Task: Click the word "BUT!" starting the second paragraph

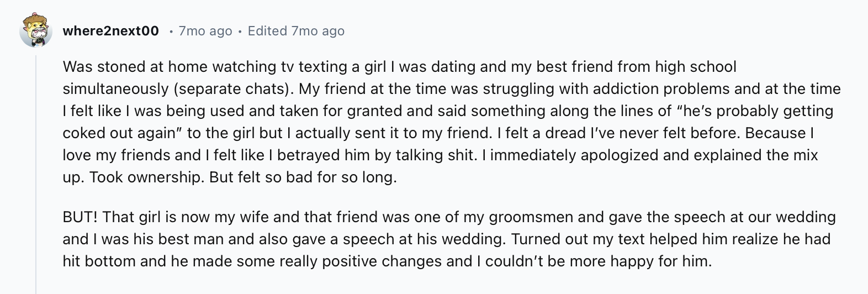Action: [x=80, y=217]
